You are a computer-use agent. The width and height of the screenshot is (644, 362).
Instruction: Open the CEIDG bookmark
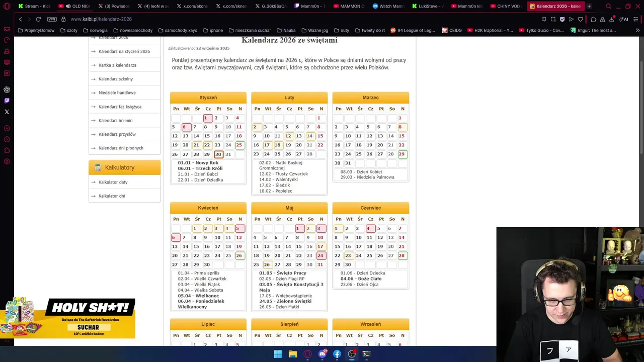[x=452, y=30]
